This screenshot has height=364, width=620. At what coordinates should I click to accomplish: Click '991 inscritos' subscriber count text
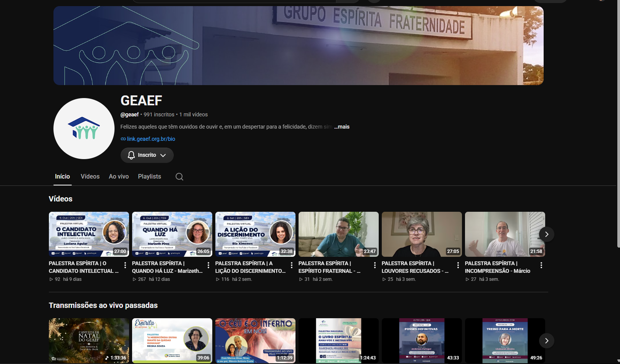pos(159,114)
